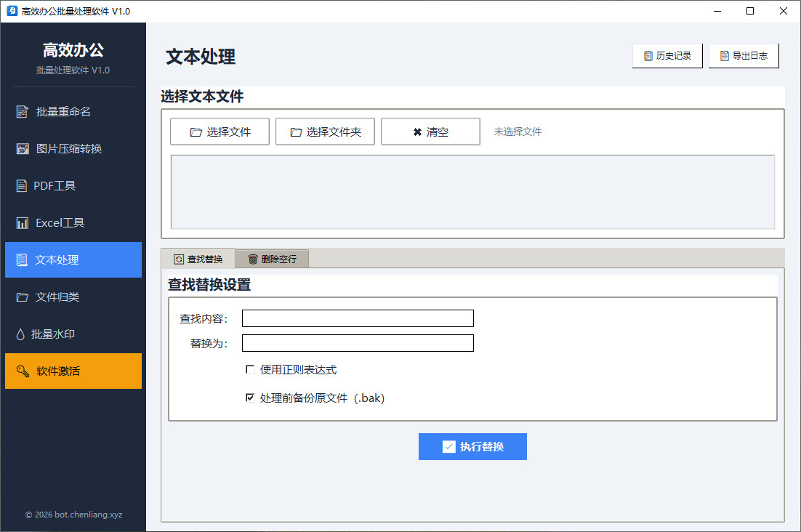Switch to the 查找替换 tab
The image size is (801, 532).
click(198, 259)
